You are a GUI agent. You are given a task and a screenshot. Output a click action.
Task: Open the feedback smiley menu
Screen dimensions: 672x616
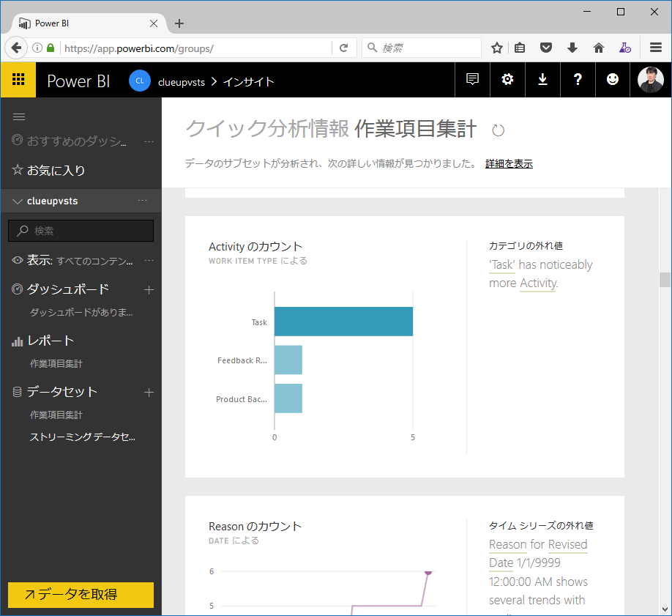coord(613,79)
